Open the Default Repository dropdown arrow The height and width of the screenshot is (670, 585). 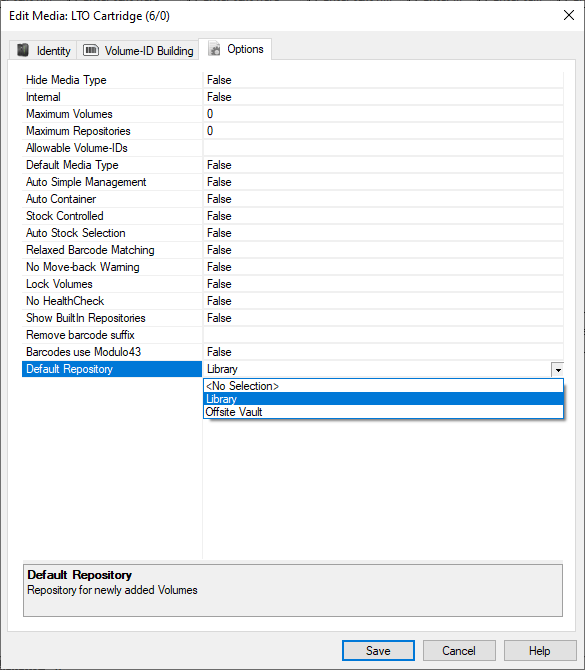pyautogui.click(x=558, y=370)
